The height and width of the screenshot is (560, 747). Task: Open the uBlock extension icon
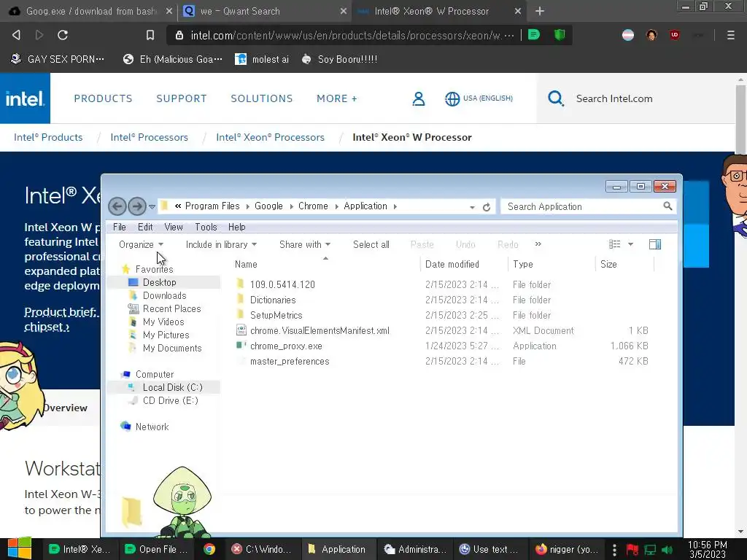[675, 35]
